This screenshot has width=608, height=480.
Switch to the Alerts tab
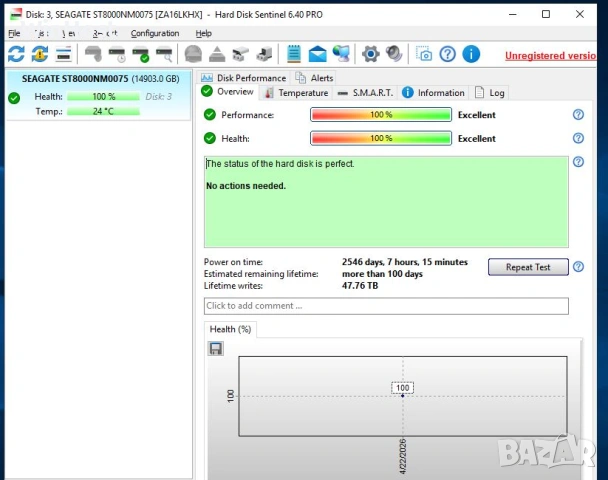pyautogui.click(x=314, y=78)
